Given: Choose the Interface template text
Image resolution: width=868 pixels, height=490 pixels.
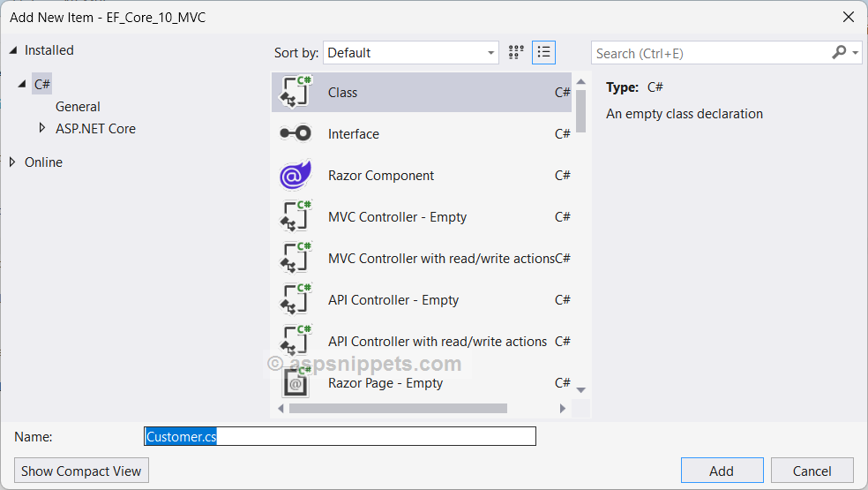Looking at the screenshot, I should pos(353,134).
